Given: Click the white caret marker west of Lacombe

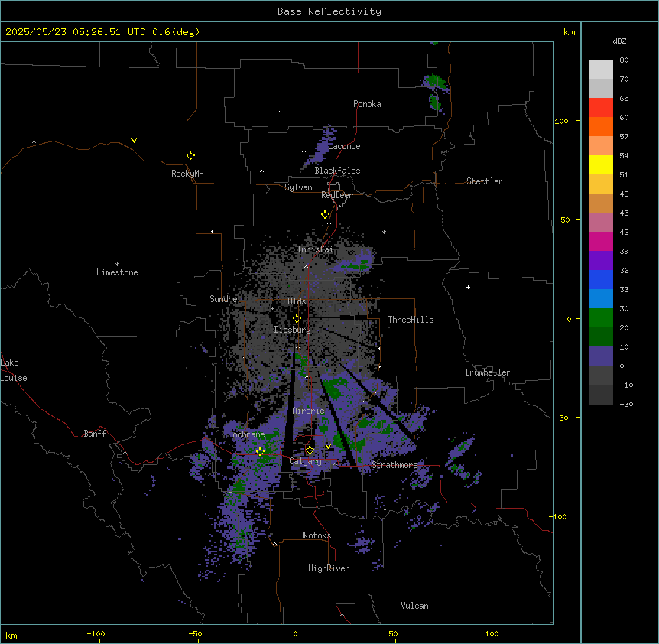Looking at the screenshot, I should (x=304, y=151).
